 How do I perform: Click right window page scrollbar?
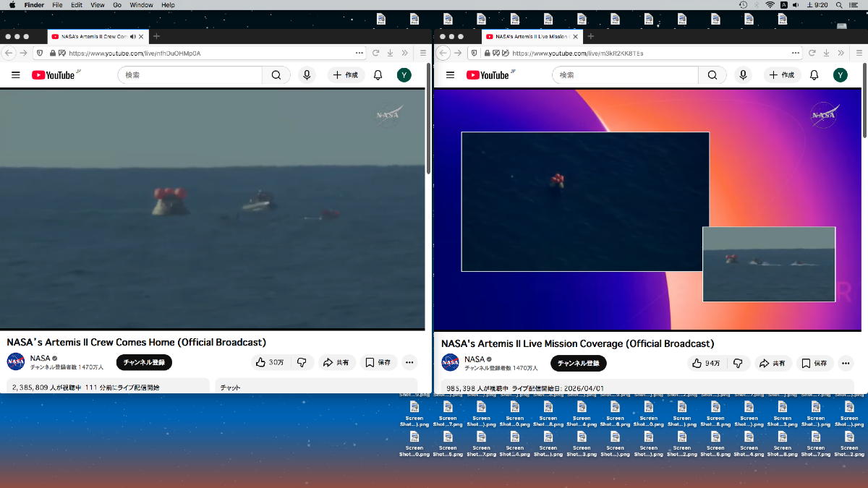point(864,100)
